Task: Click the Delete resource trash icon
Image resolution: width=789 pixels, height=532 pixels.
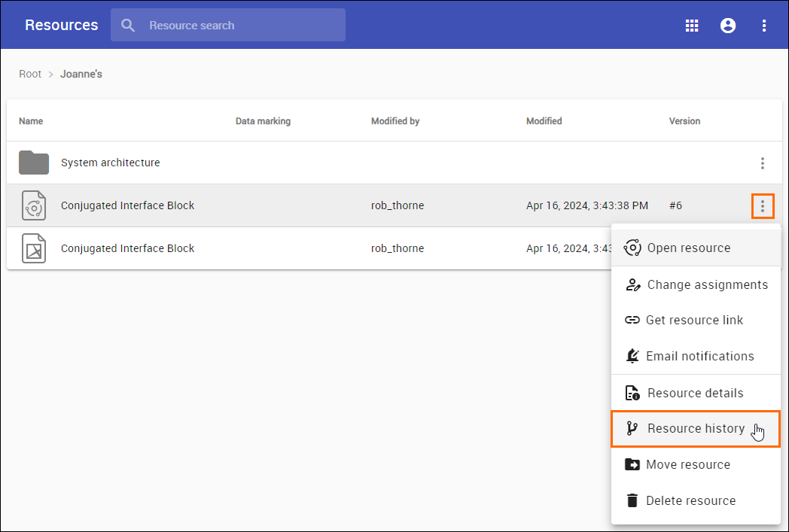Action: pyautogui.click(x=632, y=501)
